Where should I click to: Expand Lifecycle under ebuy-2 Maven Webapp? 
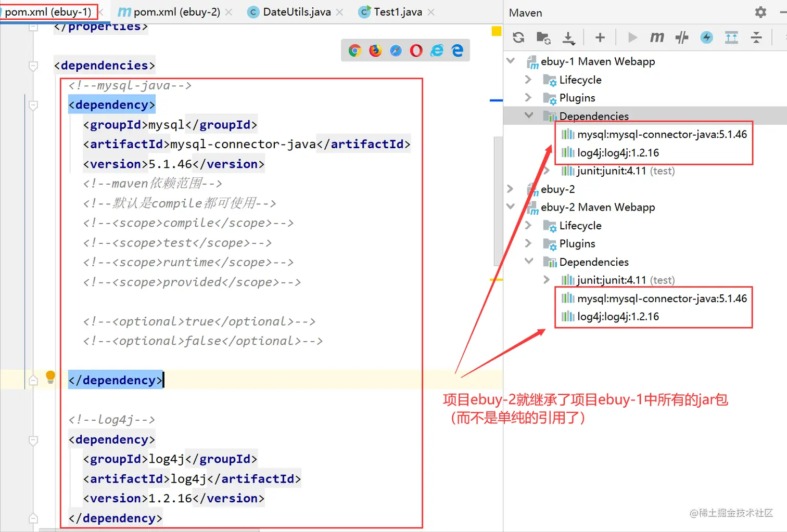tap(528, 225)
